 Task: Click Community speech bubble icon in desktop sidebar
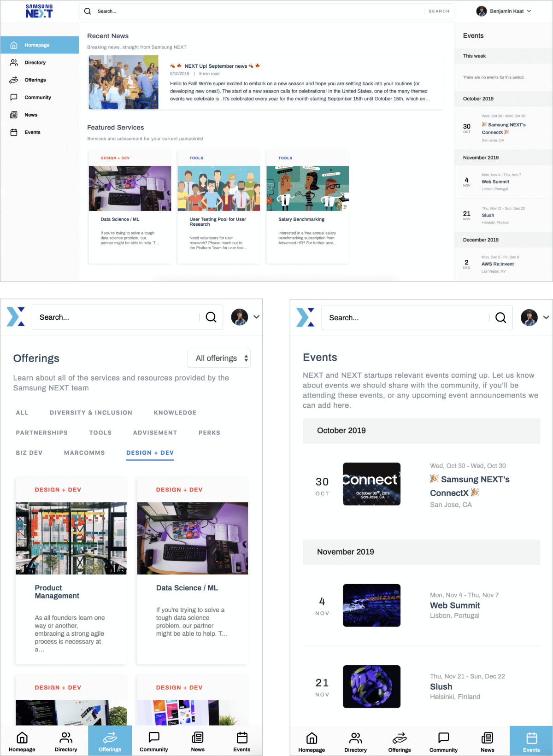tap(14, 98)
